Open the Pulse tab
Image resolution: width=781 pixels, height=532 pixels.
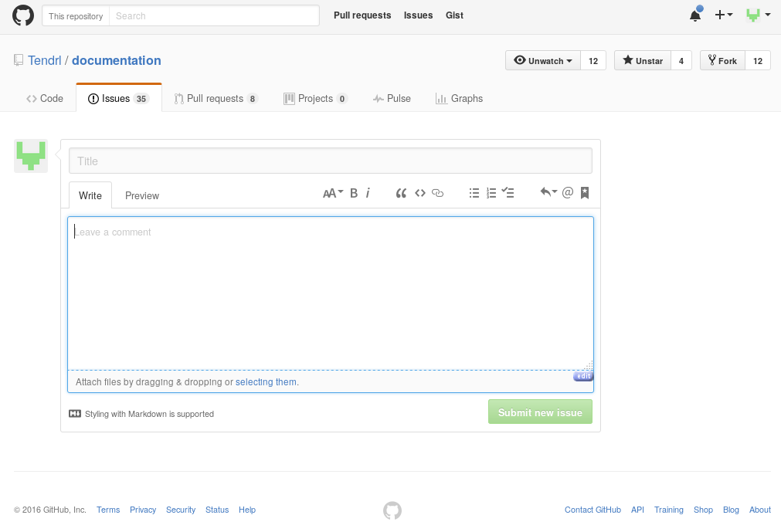point(392,99)
